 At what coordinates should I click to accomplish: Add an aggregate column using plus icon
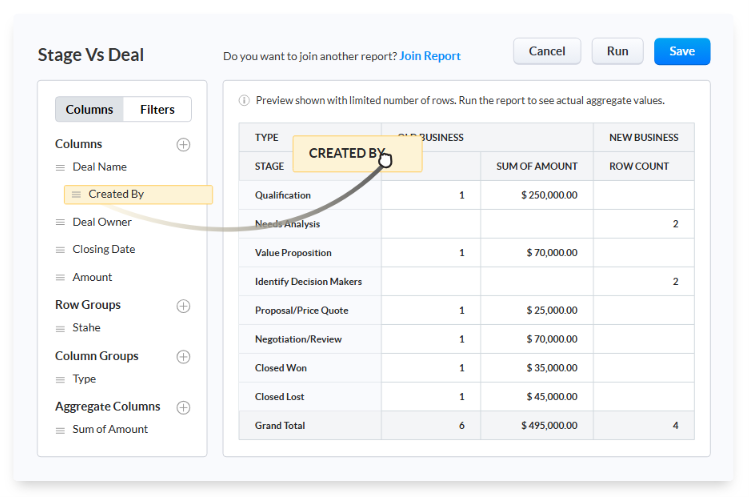click(x=183, y=407)
